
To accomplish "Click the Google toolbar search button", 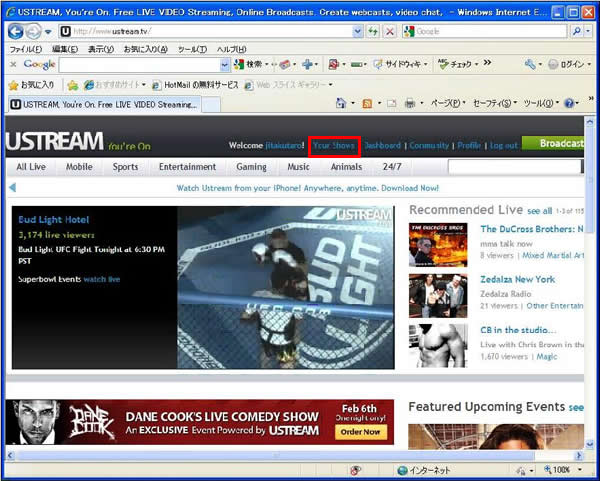I will (x=248, y=64).
